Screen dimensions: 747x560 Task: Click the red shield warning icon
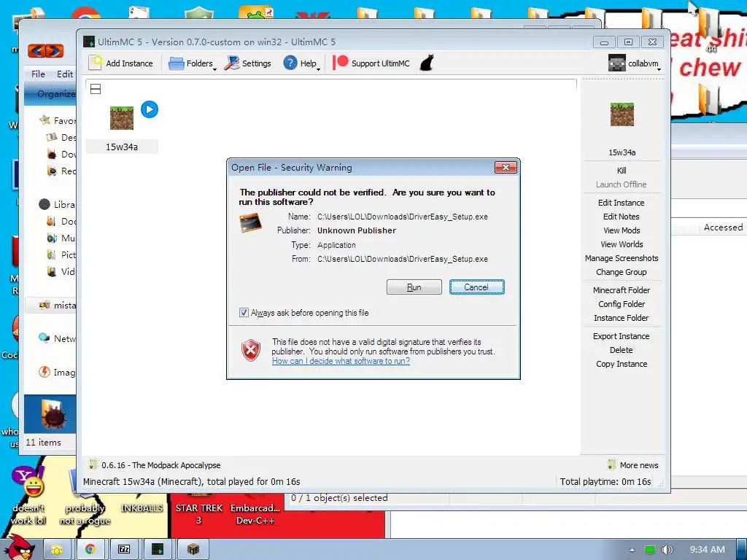pyautogui.click(x=251, y=351)
